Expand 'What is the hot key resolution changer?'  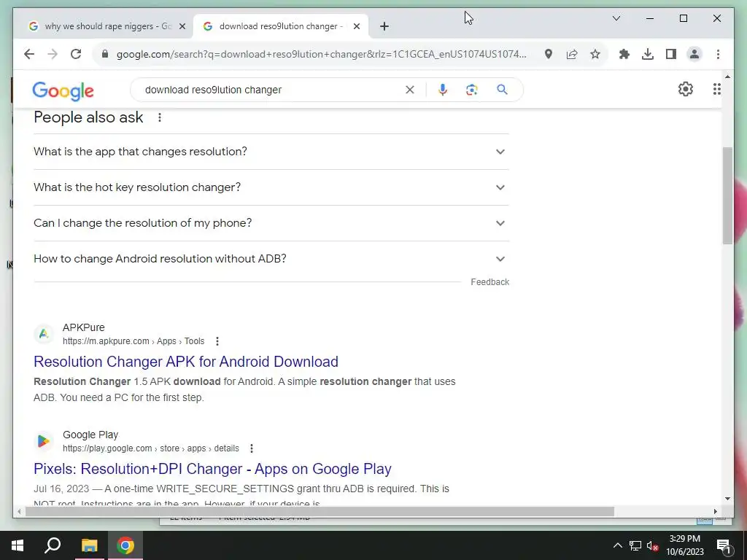tap(271, 187)
